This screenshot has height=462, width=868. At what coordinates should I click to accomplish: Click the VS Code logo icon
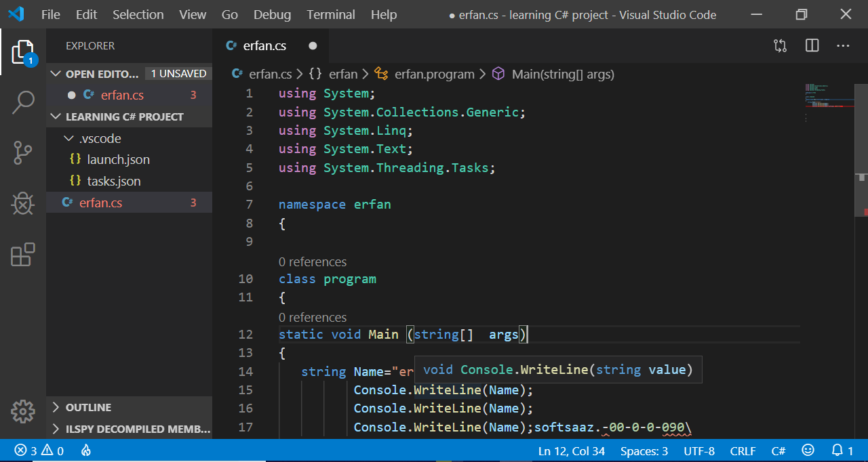click(16, 14)
